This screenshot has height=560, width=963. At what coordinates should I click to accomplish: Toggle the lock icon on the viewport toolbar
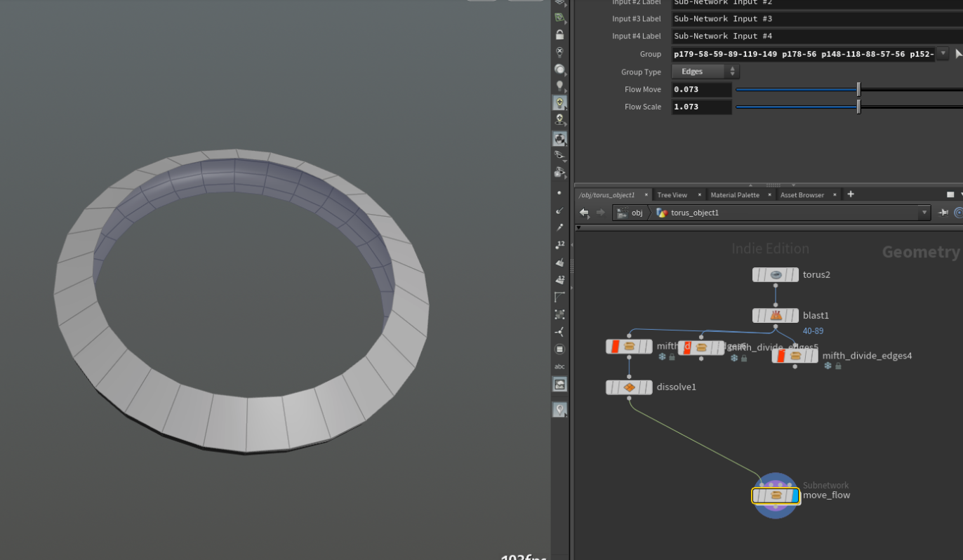(559, 34)
